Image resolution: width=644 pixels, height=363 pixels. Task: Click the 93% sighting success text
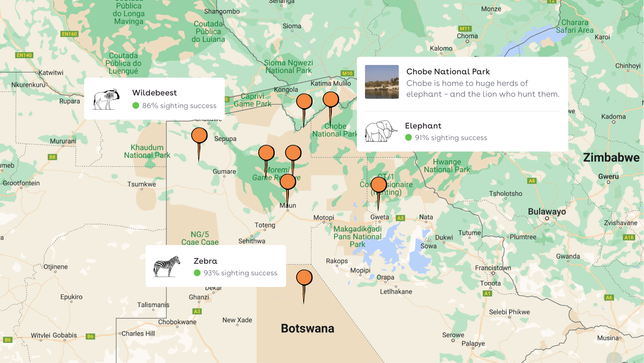(x=240, y=273)
